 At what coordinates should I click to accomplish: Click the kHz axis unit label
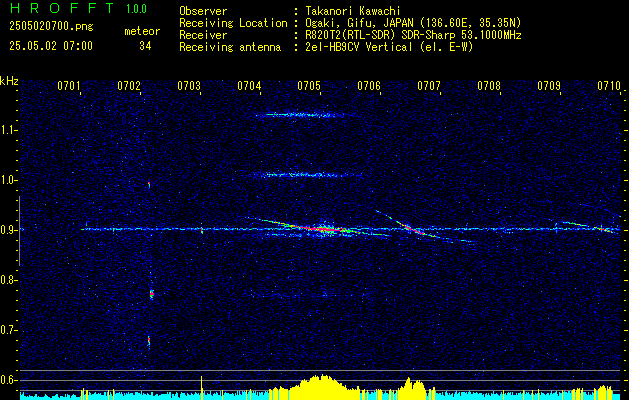point(9,81)
